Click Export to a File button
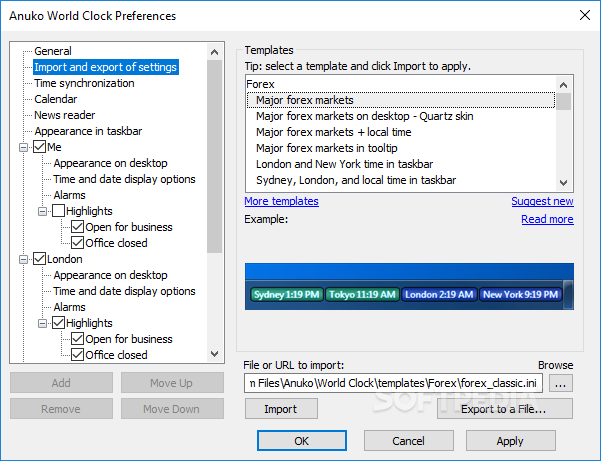The width and height of the screenshot is (601, 461). (x=504, y=409)
